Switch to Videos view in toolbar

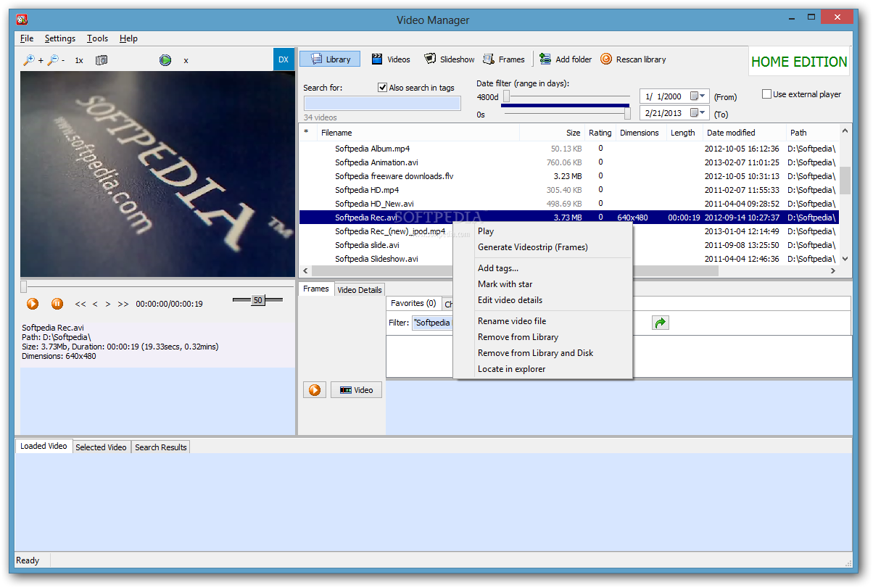click(x=391, y=59)
